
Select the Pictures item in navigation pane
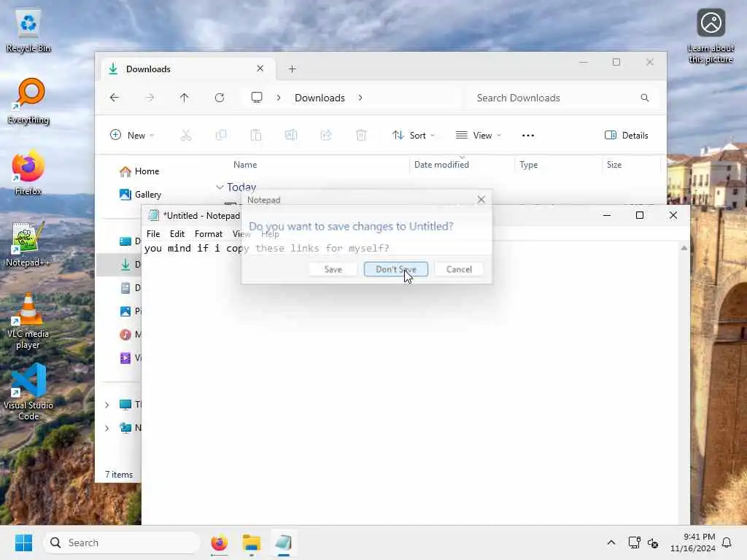click(x=130, y=311)
